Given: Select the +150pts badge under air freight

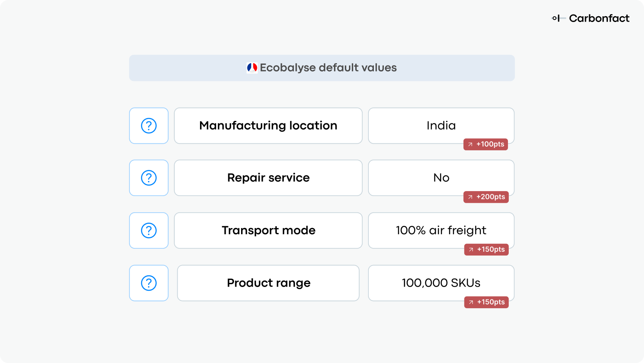Looking at the screenshot, I should 486,249.
